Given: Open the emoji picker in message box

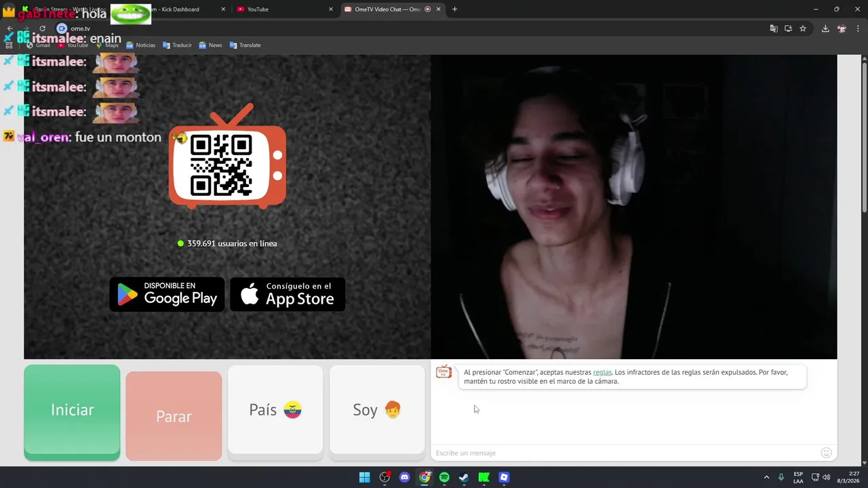Looking at the screenshot, I should [826, 453].
